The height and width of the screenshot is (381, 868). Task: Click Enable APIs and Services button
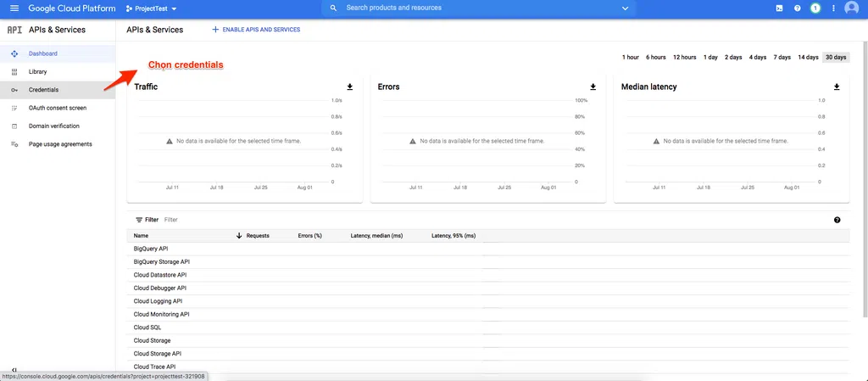(256, 30)
